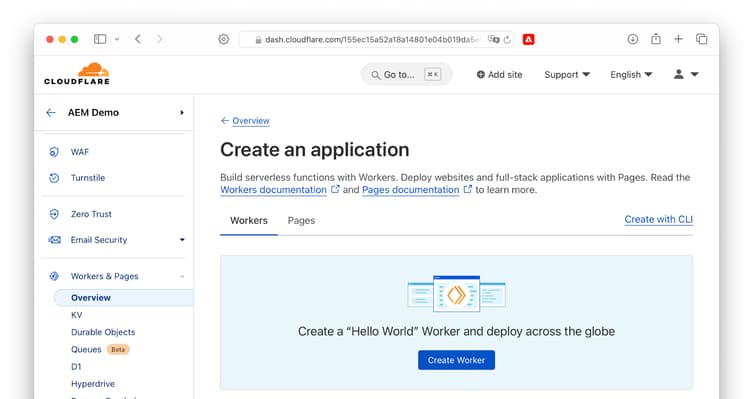The image size is (750, 399).
Task: Toggle the Safari sidebar icon
Action: 100,39
